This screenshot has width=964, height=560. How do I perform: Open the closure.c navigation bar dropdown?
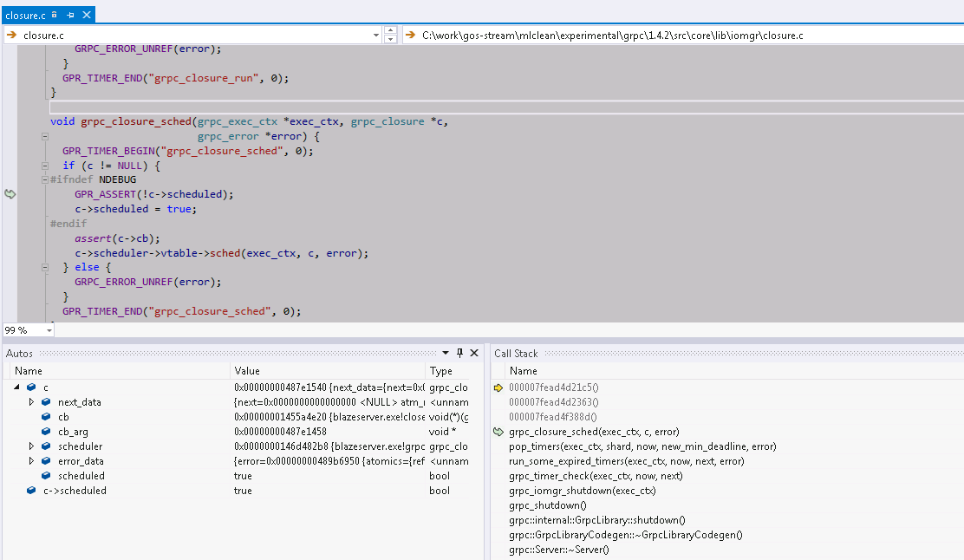click(x=375, y=35)
